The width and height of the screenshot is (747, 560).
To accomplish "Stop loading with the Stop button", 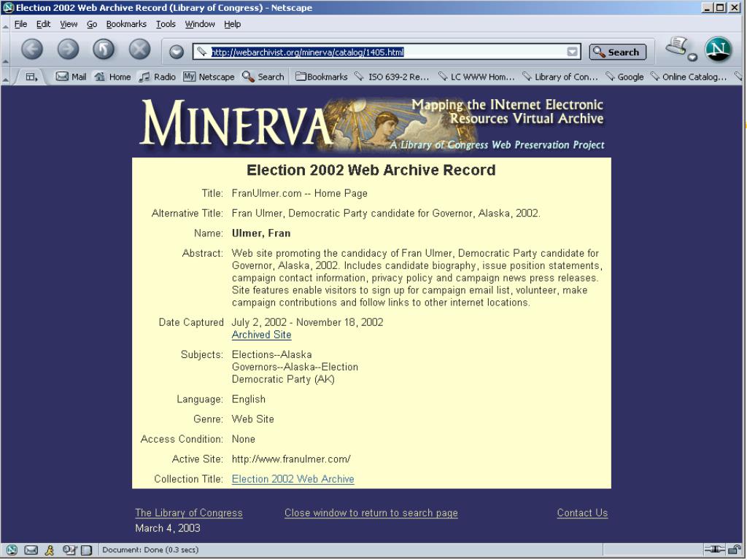I will (x=139, y=49).
